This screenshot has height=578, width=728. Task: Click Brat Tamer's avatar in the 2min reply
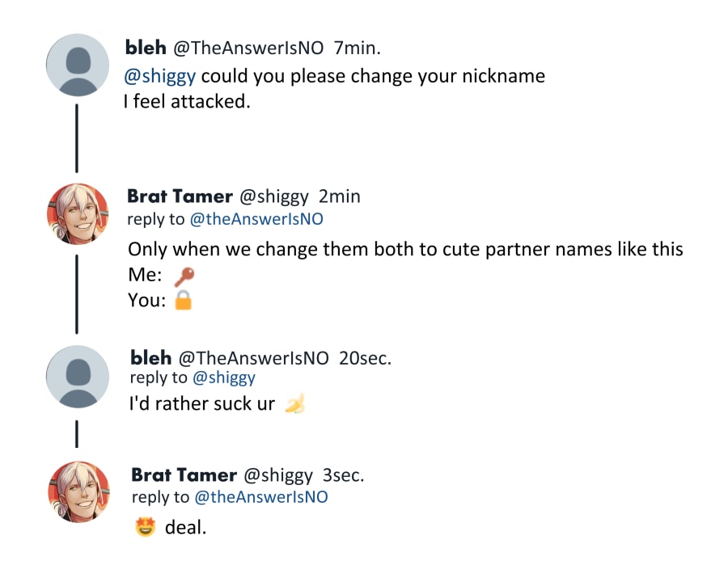pyautogui.click(x=78, y=214)
